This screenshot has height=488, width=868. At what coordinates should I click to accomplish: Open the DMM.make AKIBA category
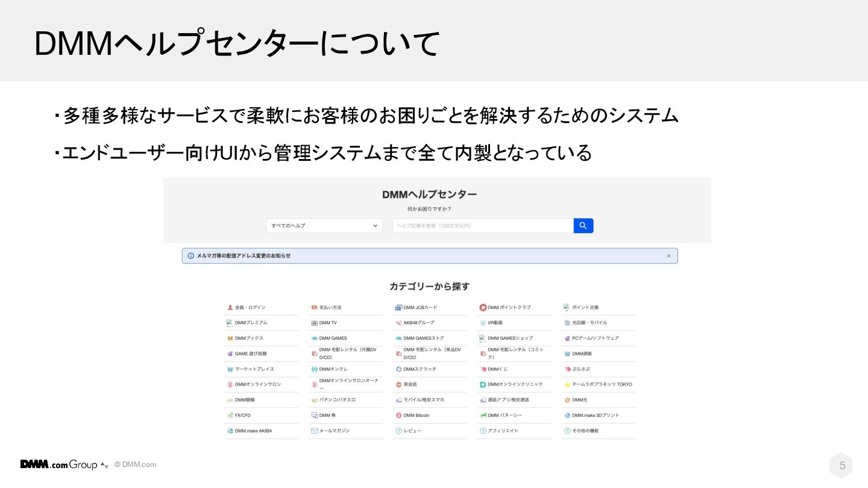(261, 431)
